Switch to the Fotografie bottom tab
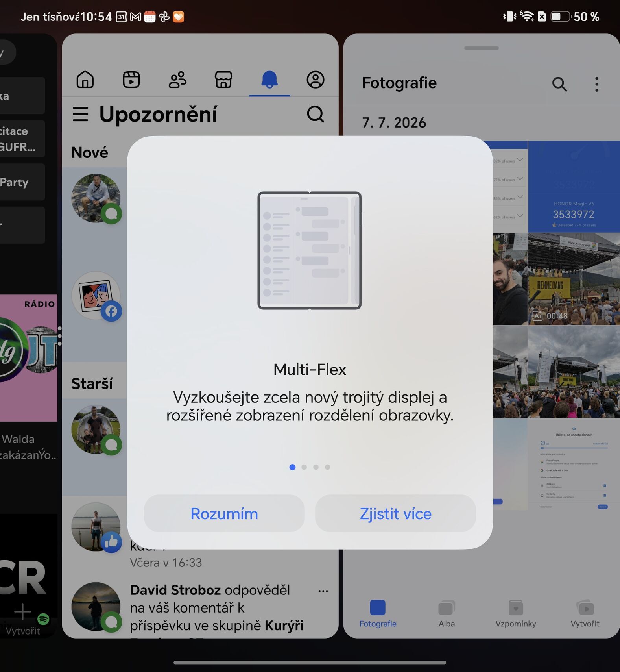Viewport: 620px width, 672px height. [378, 614]
